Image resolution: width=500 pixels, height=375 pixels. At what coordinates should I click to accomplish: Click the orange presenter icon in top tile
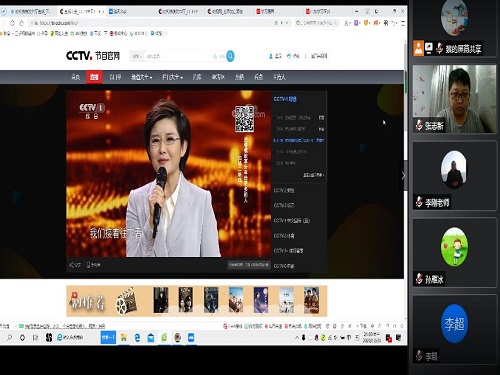(x=418, y=48)
